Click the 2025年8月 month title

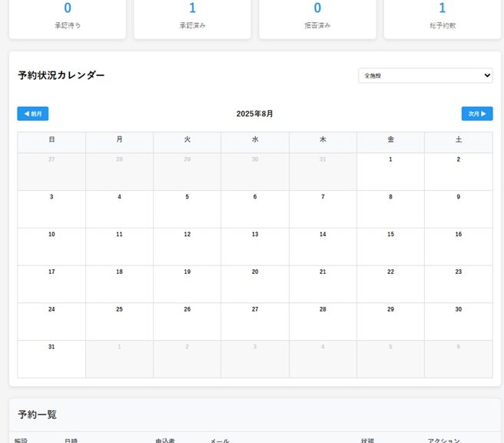254,114
